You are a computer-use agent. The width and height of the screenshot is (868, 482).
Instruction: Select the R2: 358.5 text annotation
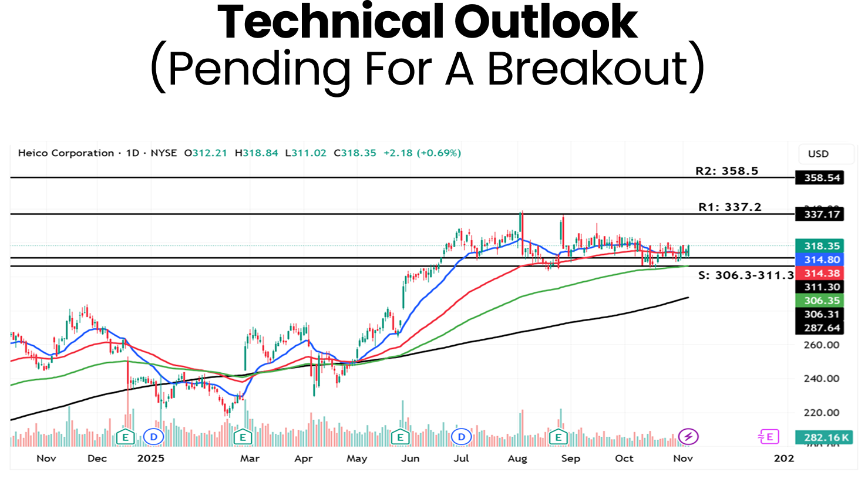pyautogui.click(x=726, y=171)
